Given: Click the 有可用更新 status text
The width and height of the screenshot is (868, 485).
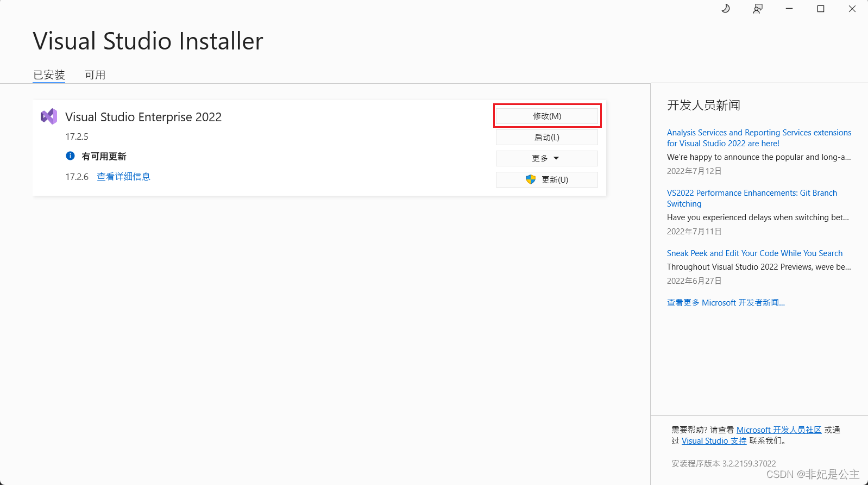Looking at the screenshot, I should click(x=104, y=157).
